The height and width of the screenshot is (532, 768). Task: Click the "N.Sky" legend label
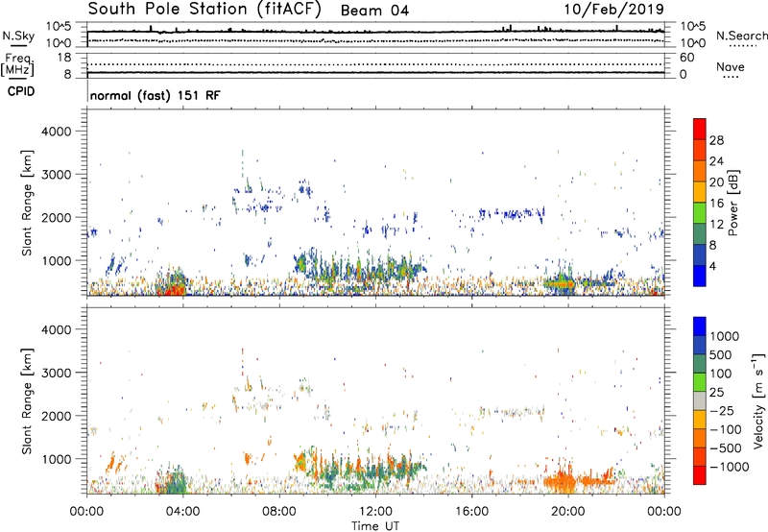18,36
